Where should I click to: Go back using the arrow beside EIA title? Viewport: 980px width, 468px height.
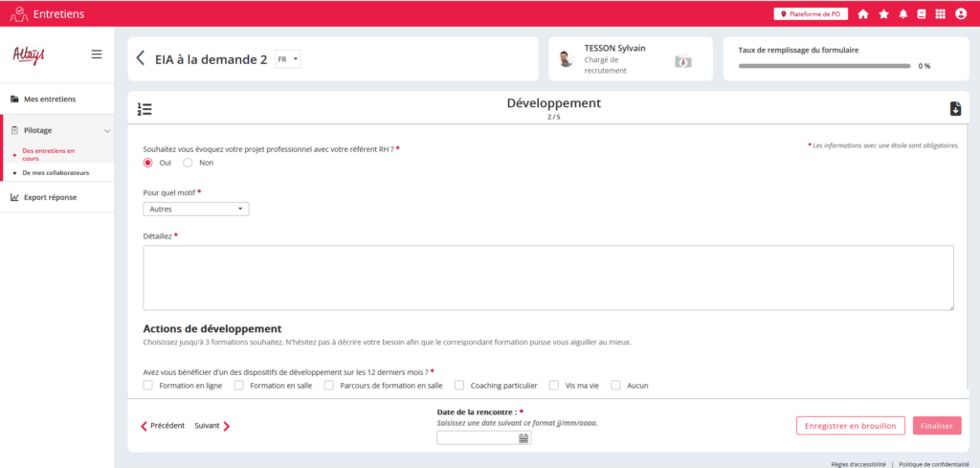(142, 59)
